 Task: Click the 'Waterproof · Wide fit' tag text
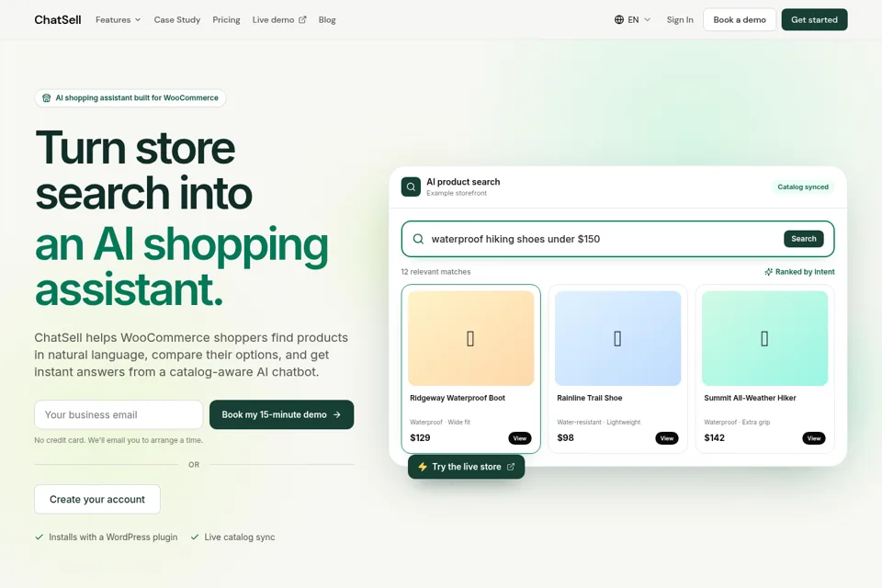coord(440,422)
